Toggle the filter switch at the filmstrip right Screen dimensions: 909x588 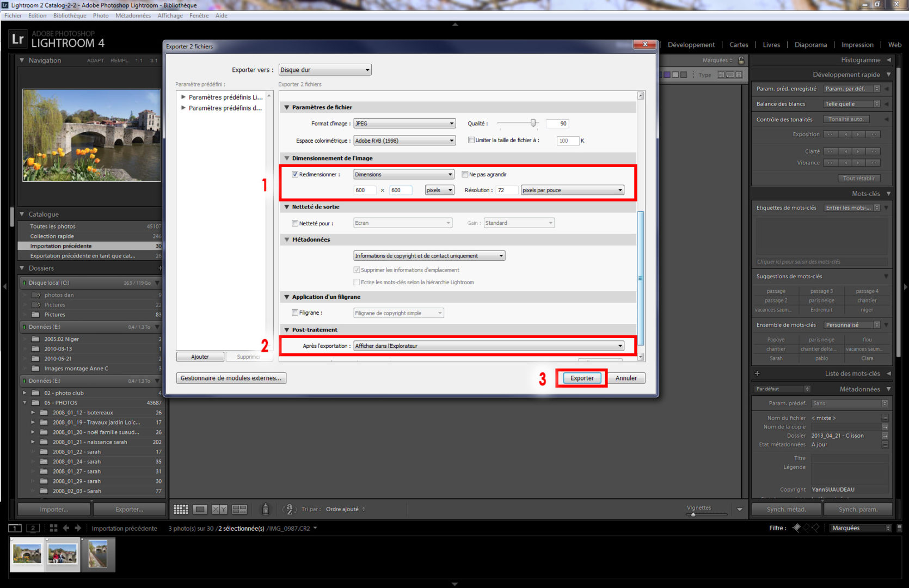pyautogui.click(x=899, y=528)
